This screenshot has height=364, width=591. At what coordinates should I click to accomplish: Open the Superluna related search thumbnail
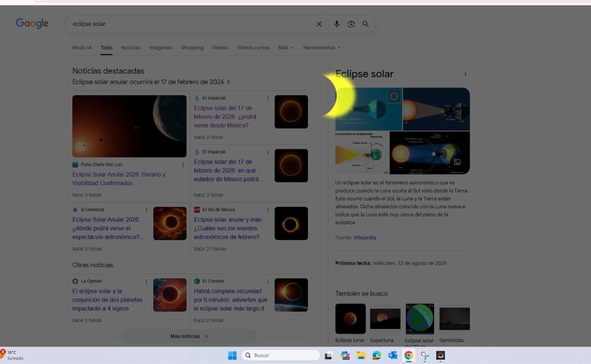pyautogui.click(x=385, y=319)
